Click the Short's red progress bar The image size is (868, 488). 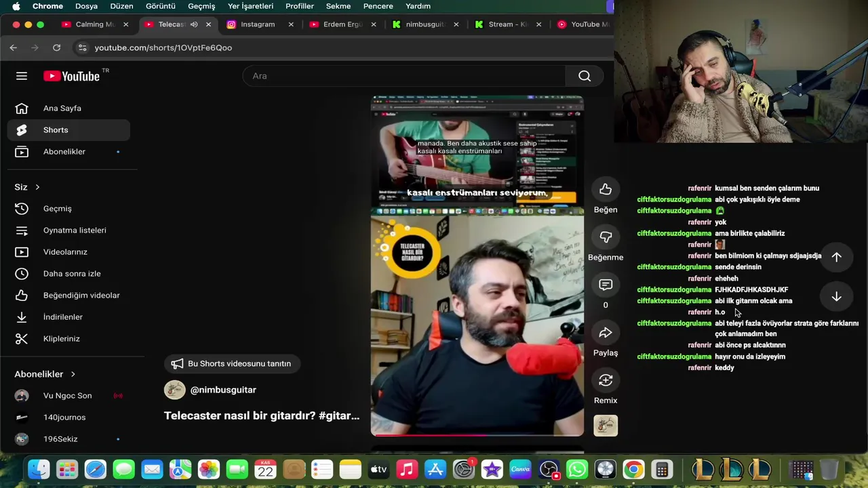477,435
